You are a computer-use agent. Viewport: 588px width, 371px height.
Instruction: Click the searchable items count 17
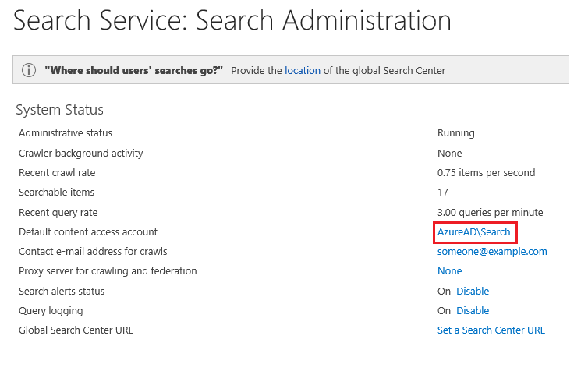443,193
